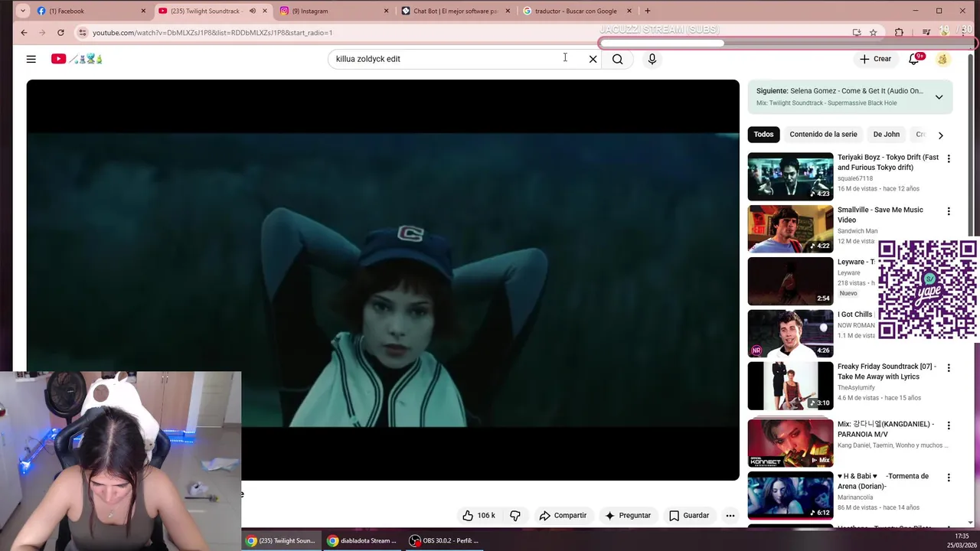980x551 pixels.
Task: Bookmark this page with the star
Action: click(873, 33)
